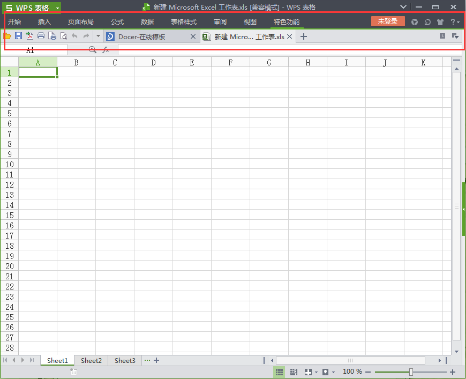Go to first sheet navigation arrow
466x379 pixels.
[5, 360]
